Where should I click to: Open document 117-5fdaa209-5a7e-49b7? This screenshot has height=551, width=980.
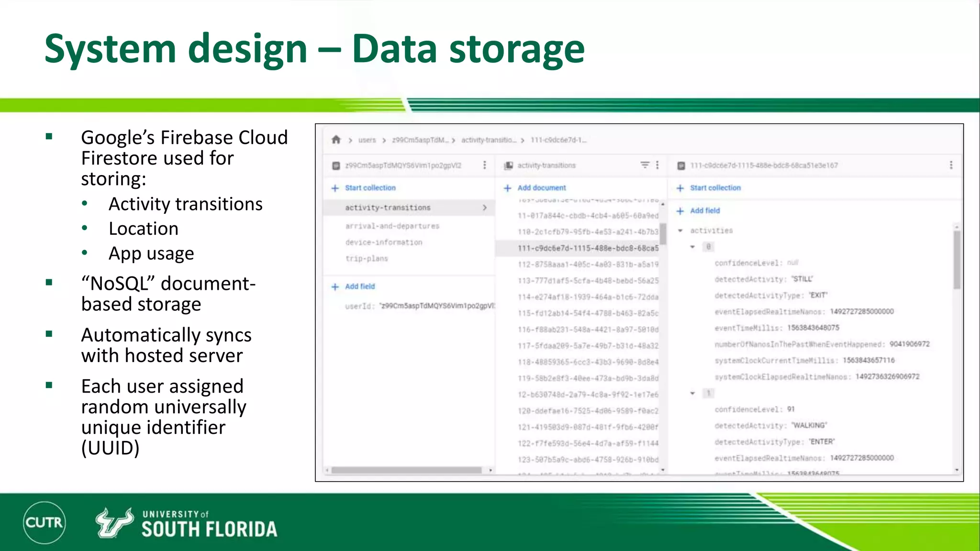pos(588,346)
